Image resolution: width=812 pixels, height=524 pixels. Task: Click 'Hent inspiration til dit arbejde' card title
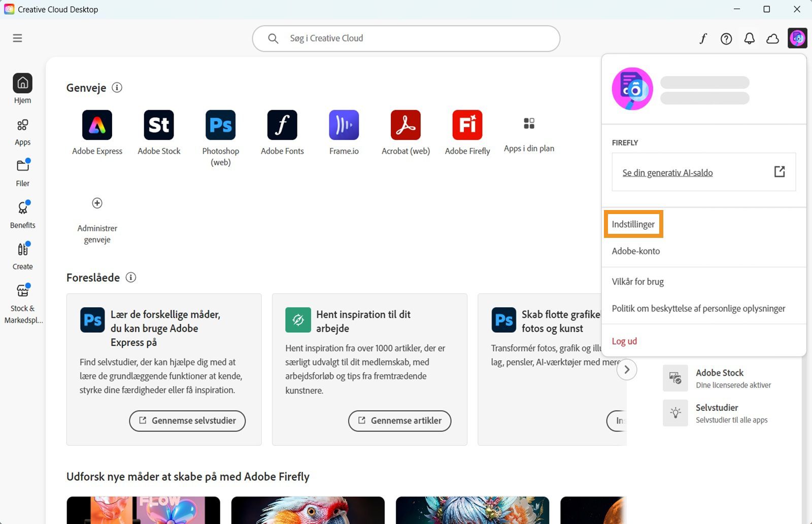click(363, 321)
